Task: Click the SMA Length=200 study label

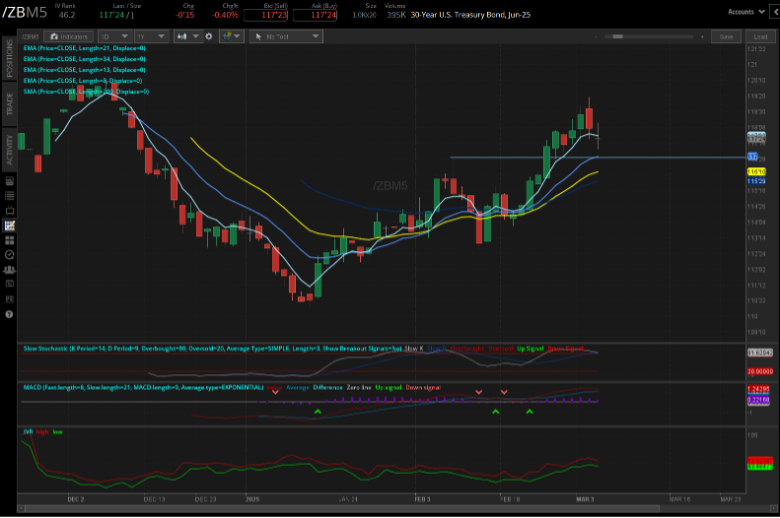Action: [86, 92]
